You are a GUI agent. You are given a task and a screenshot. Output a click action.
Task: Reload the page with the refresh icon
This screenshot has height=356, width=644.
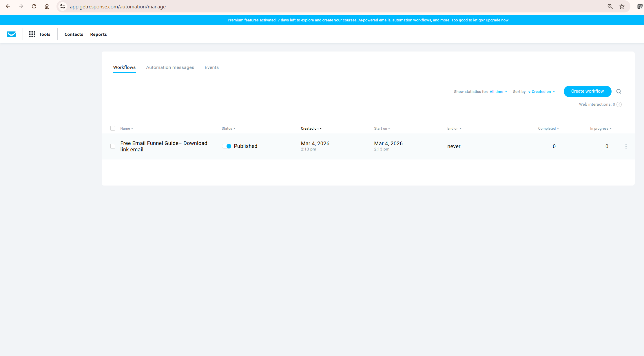point(34,6)
